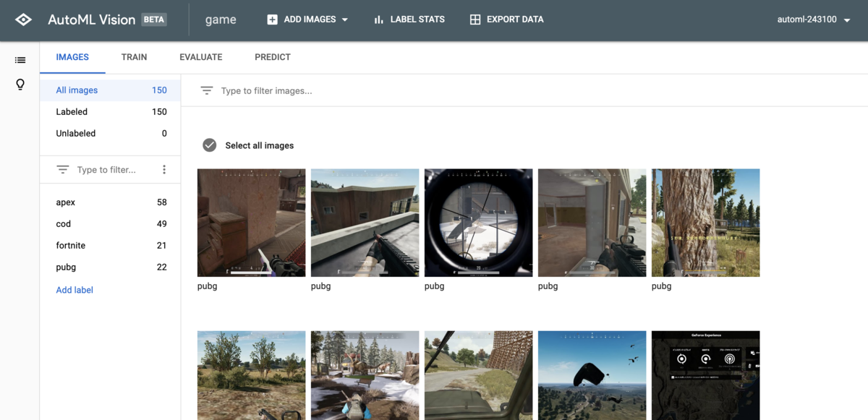Image resolution: width=868 pixels, height=420 pixels.
Task: Click the Add label link
Action: click(75, 290)
